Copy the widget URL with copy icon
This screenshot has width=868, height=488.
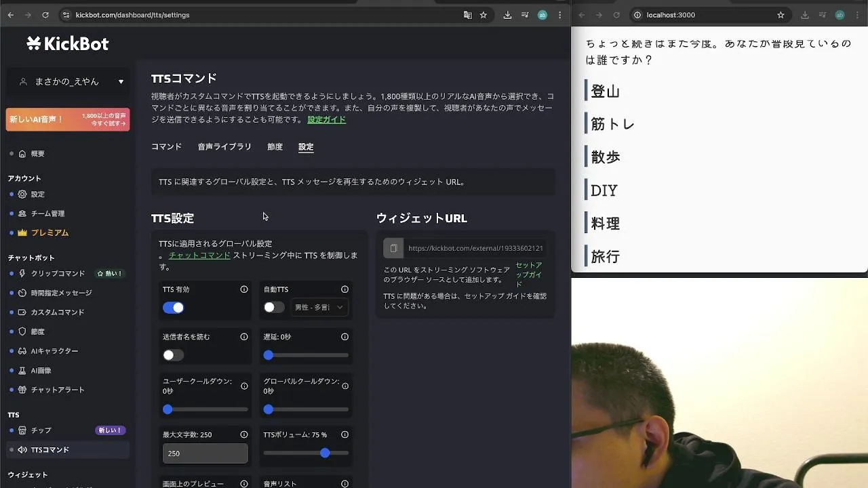pyautogui.click(x=393, y=248)
